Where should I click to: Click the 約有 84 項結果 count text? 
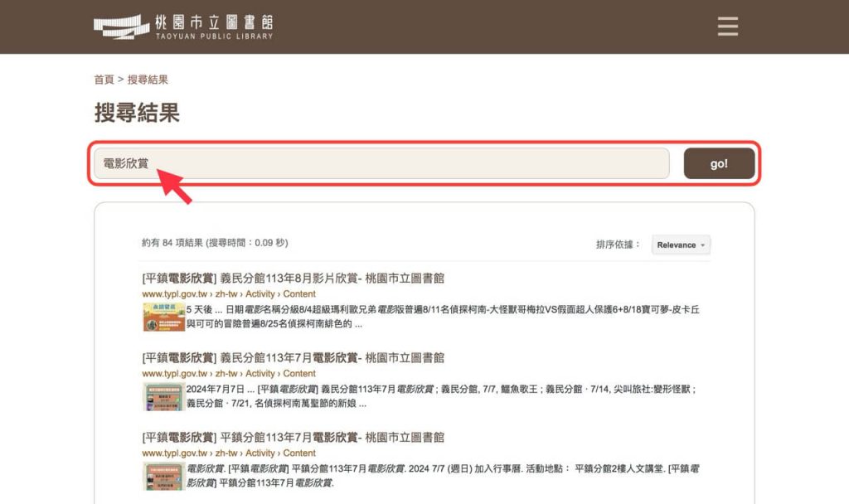214,243
